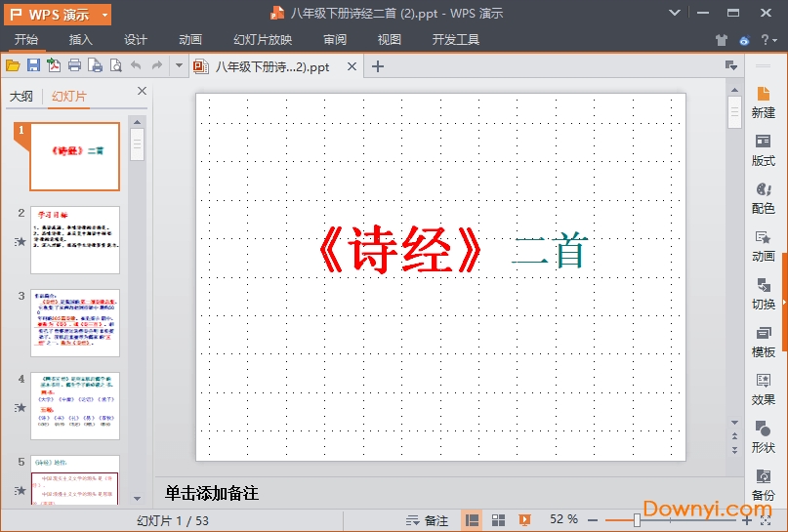Open the 开发工具 ribbon tab
788x532 pixels.
click(x=456, y=40)
